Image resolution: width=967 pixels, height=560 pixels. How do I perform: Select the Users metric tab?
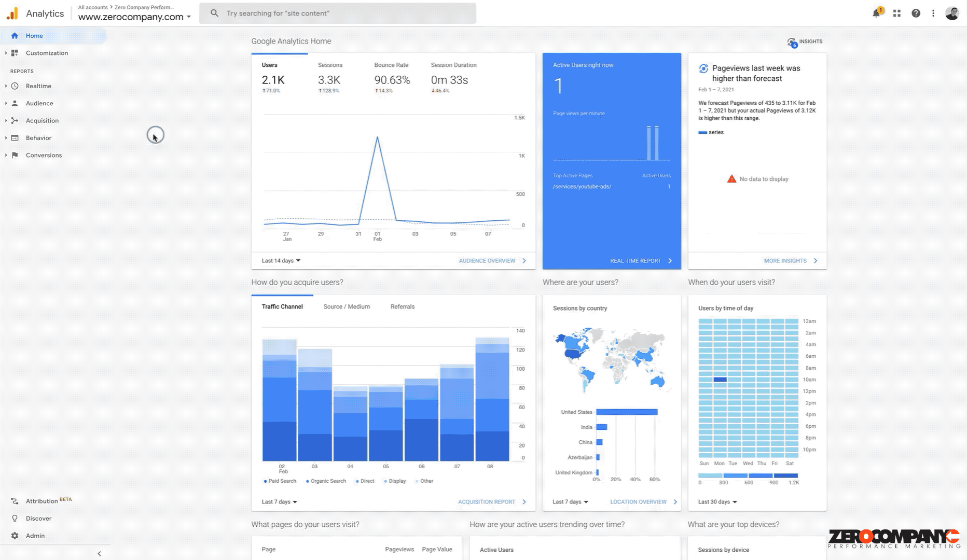point(279,77)
